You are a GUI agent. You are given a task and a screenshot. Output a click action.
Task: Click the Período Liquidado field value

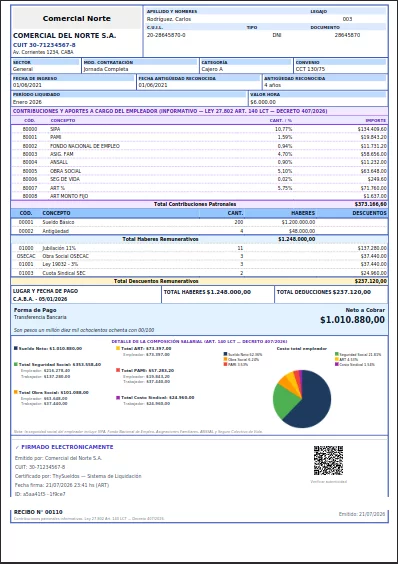(x=27, y=102)
